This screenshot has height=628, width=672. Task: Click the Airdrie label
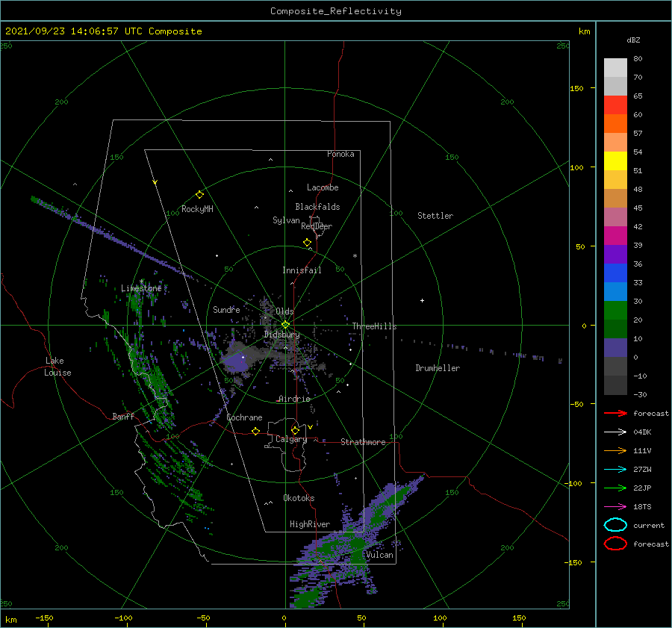[x=294, y=399]
